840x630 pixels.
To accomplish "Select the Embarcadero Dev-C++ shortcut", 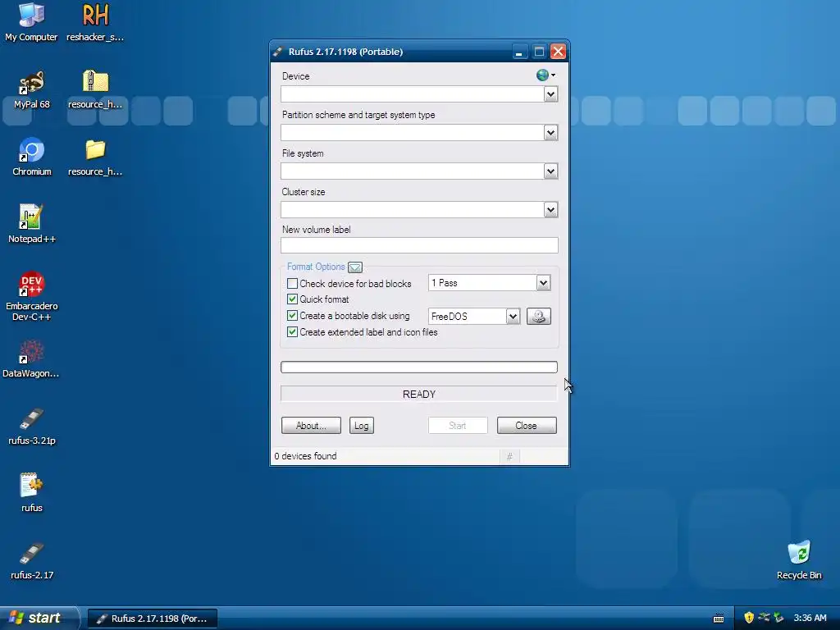I will pos(32,296).
